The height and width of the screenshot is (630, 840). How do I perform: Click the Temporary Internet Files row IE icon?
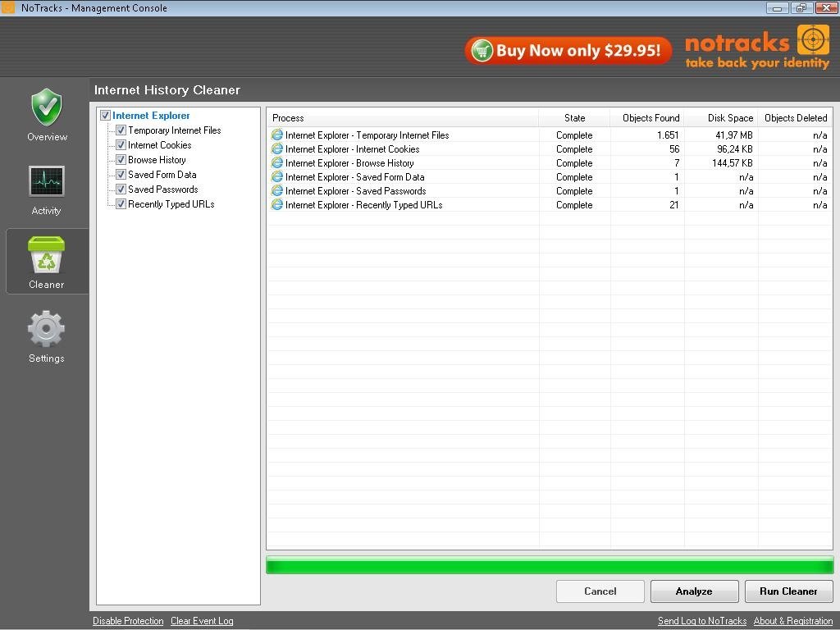pyautogui.click(x=277, y=135)
